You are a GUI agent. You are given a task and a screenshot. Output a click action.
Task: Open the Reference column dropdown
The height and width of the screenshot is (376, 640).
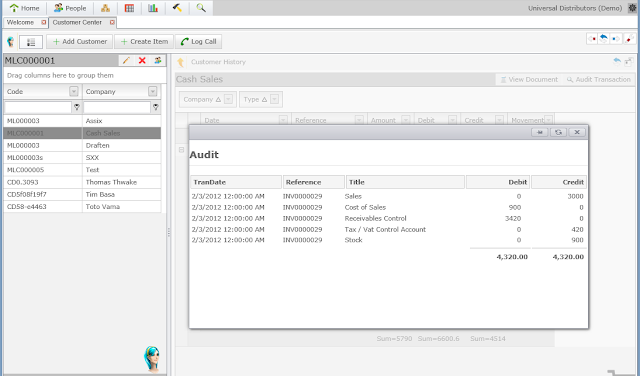click(x=359, y=120)
